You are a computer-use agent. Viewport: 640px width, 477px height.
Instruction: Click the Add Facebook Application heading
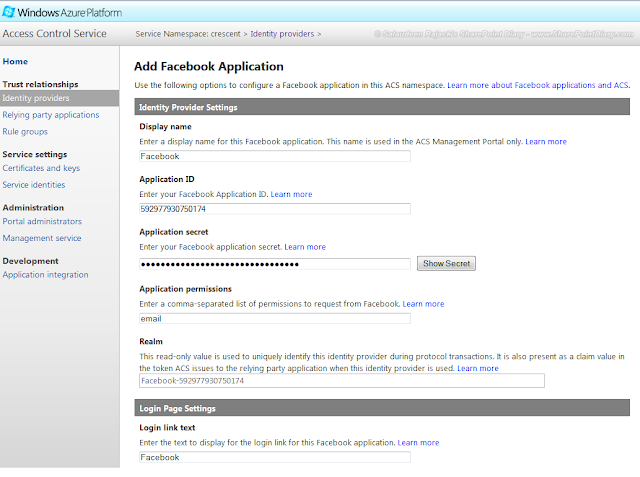pos(209,67)
